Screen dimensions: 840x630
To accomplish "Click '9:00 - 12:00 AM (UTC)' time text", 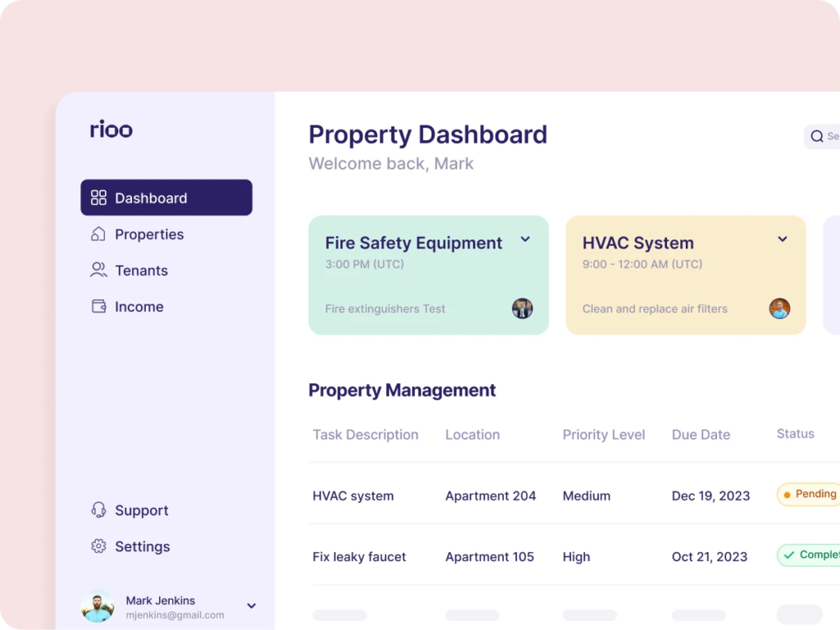I will tap(642, 264).
